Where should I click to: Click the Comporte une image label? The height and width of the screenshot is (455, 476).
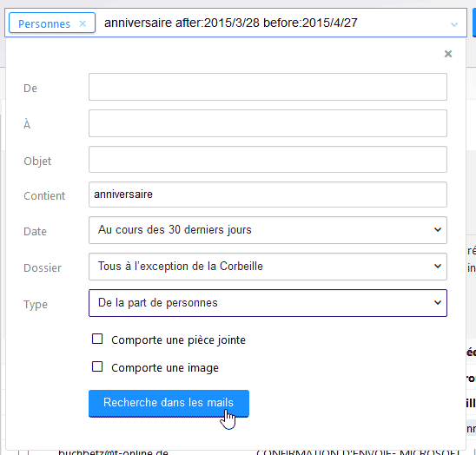click(x=165, y=368)
